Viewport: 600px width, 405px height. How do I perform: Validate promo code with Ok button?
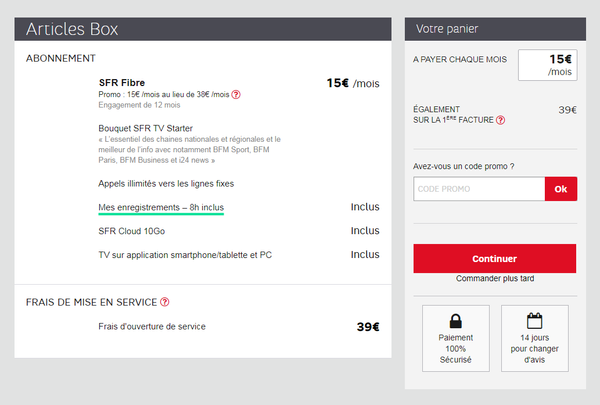pyautogui.click(x=561, y=189)
